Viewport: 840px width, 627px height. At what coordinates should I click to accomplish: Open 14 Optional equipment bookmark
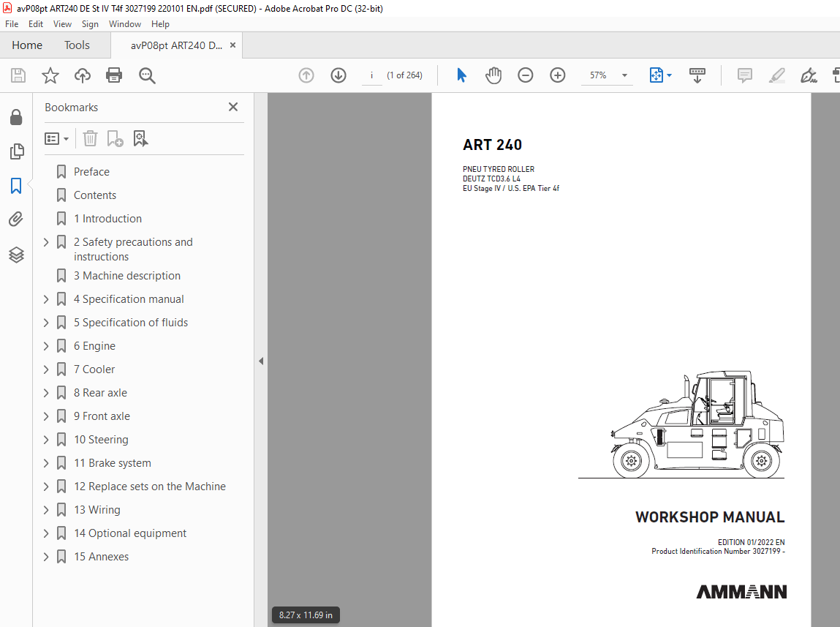pyautogui.click(x=130, y=533)
